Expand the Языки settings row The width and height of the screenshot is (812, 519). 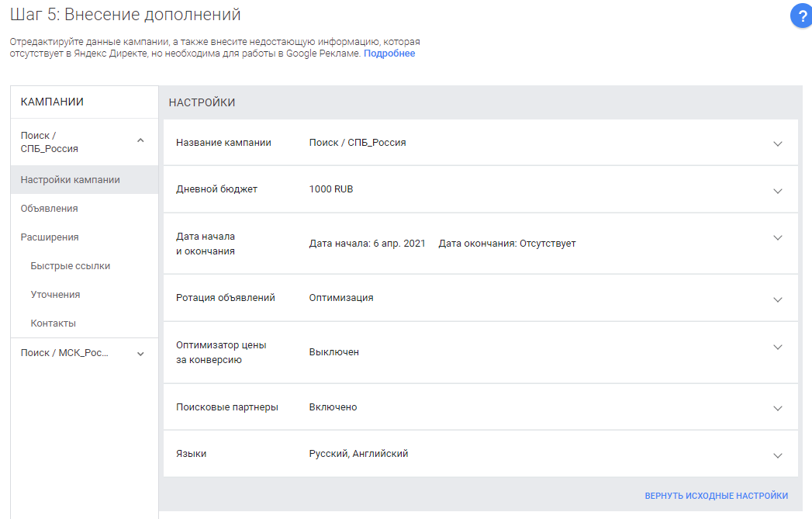(777, 454)
